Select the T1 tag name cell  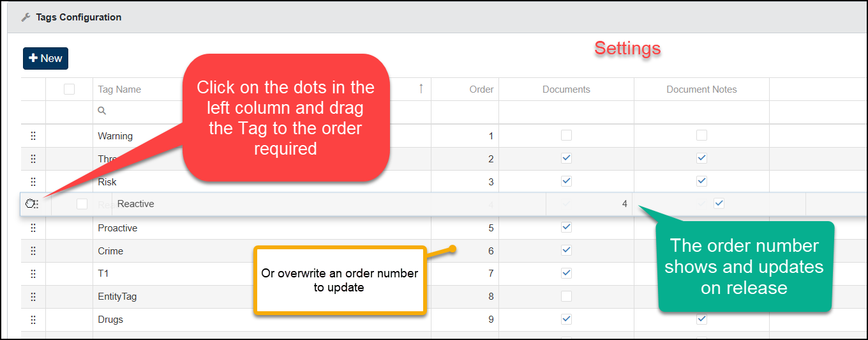[103, 274]
